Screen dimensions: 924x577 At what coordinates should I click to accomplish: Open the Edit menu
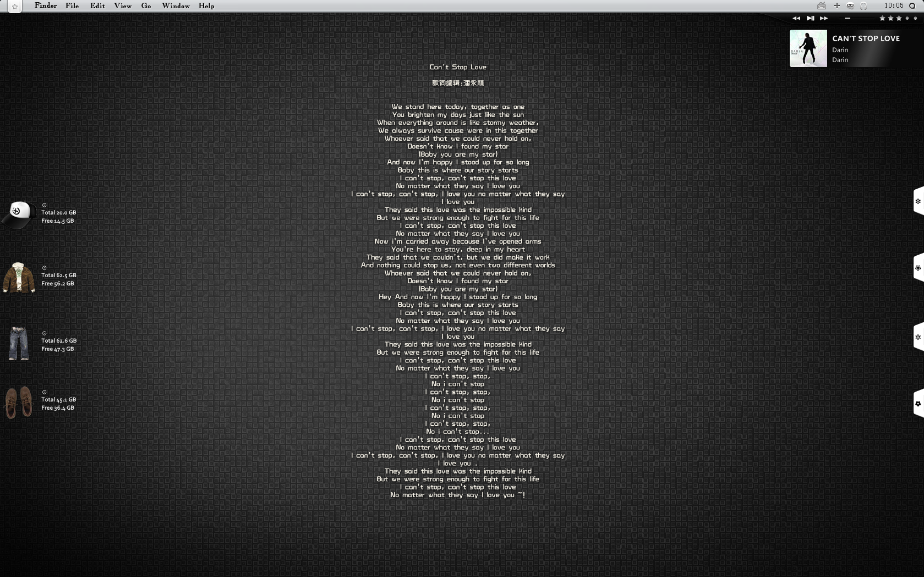[97, 6]
